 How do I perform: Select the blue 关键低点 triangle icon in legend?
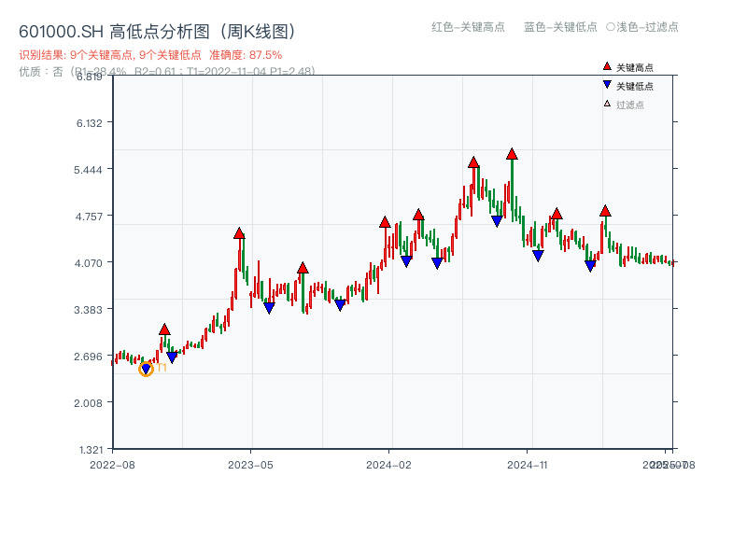(608, 85)
